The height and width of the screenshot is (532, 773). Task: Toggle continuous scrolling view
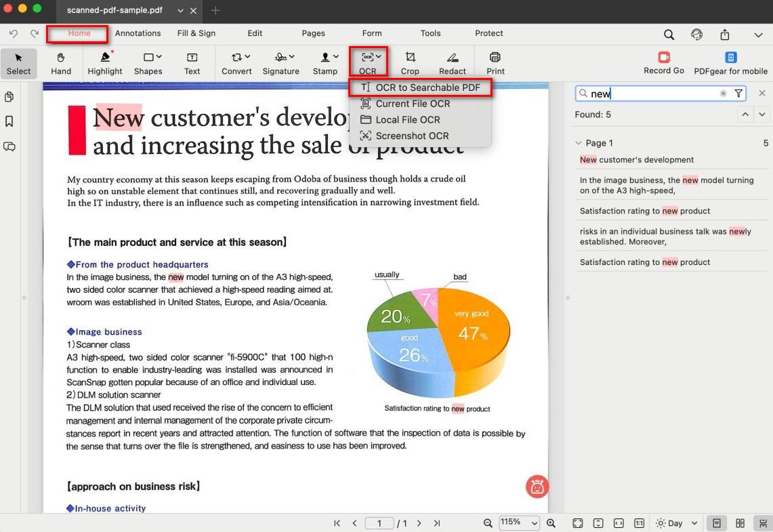(x=763, y=523)
